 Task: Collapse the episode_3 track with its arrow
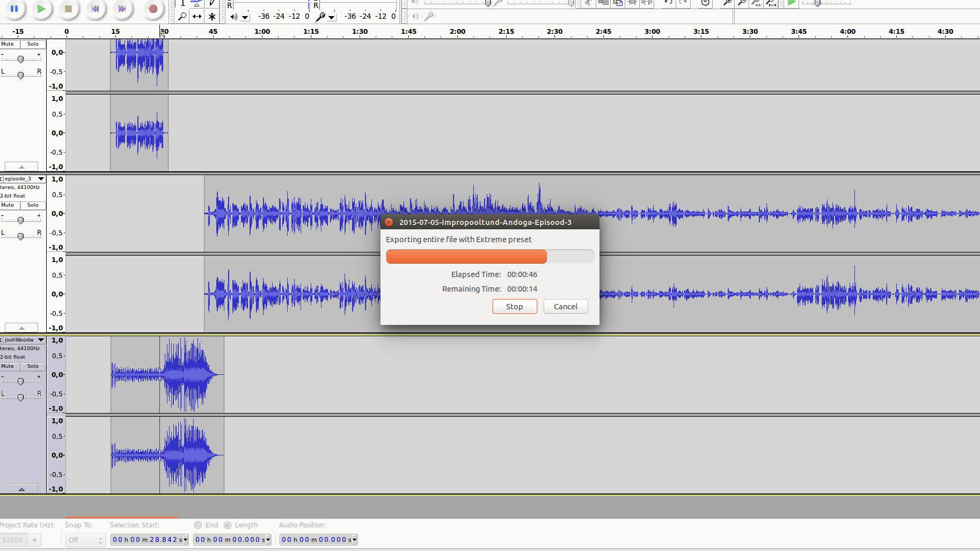21,328
